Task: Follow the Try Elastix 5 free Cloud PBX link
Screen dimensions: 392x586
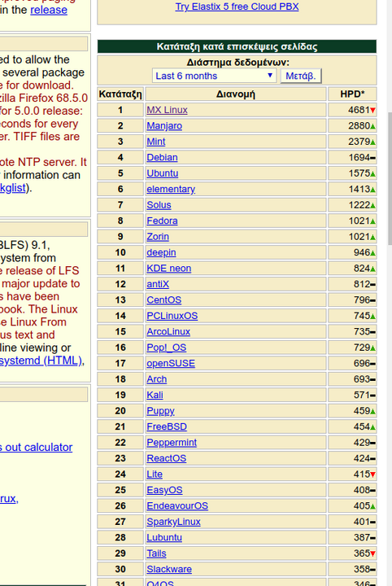Action: pyautogui.click(x=237, y=7)
